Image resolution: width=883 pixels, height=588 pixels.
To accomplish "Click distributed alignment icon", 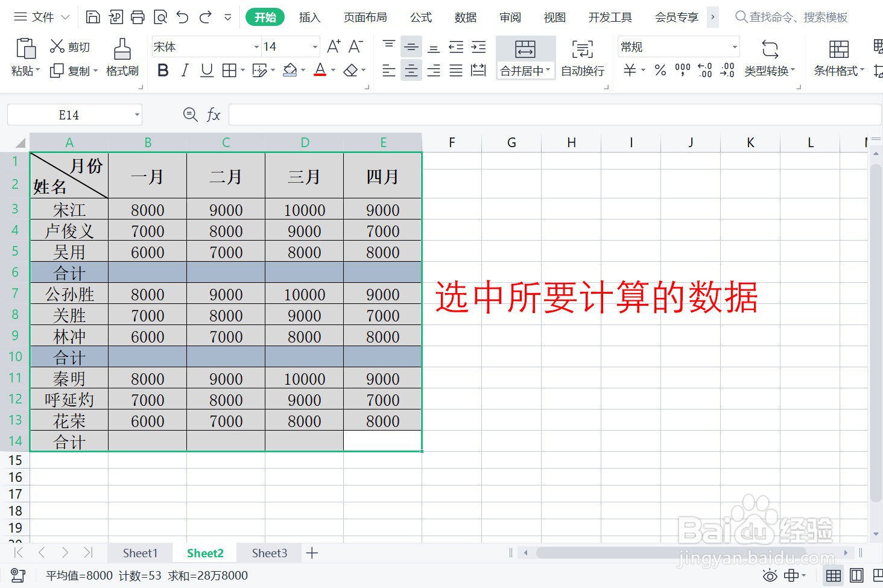I will pos(478,71).
